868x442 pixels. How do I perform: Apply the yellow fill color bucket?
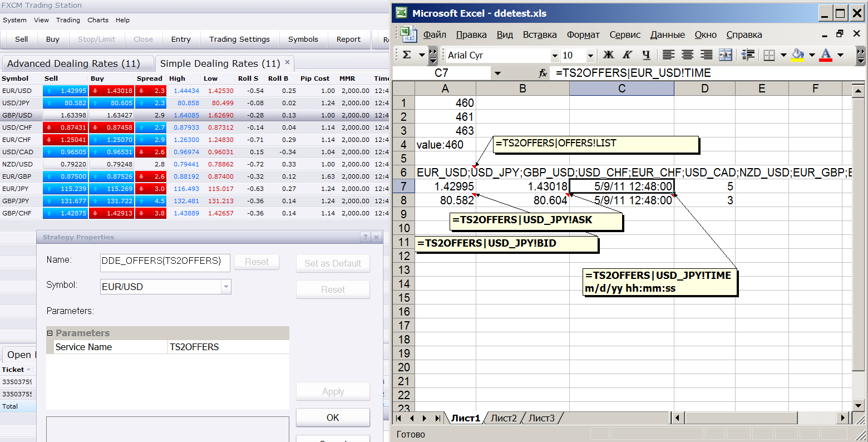[798, 55]
